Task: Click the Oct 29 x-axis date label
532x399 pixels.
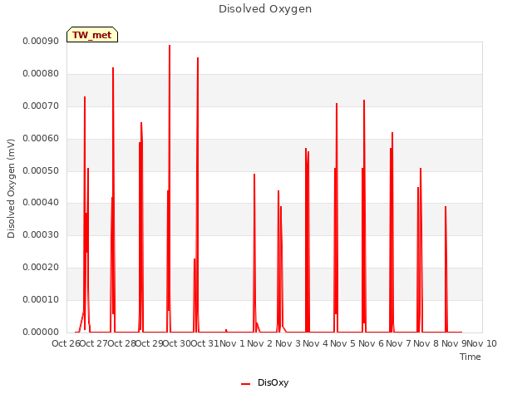Action: (150, 343)
